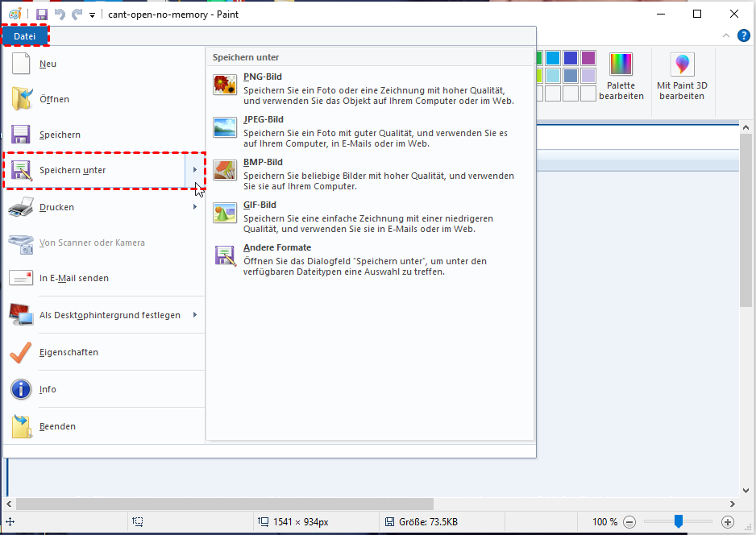Select the Neu menu entry

(x=104, y=64)
